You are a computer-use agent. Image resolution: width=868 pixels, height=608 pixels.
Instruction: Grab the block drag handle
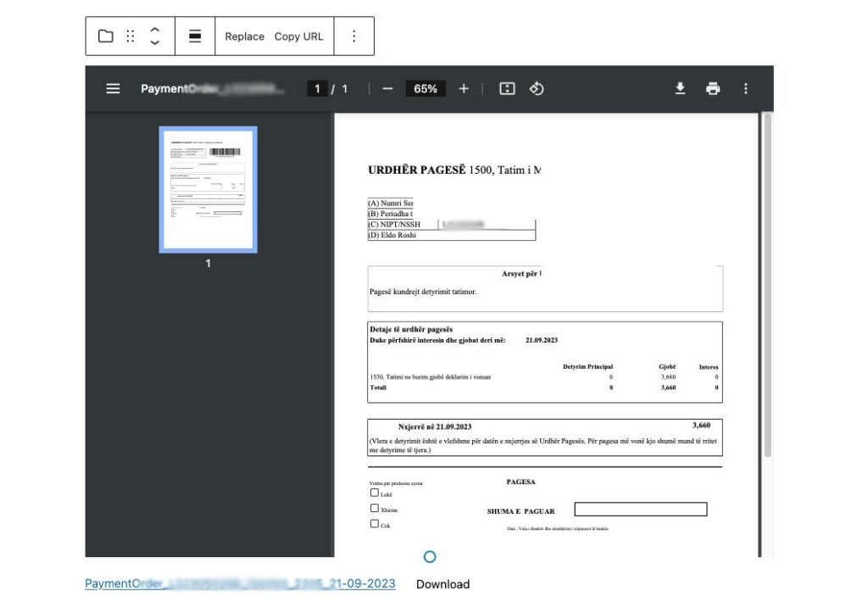tap(130, 36)
